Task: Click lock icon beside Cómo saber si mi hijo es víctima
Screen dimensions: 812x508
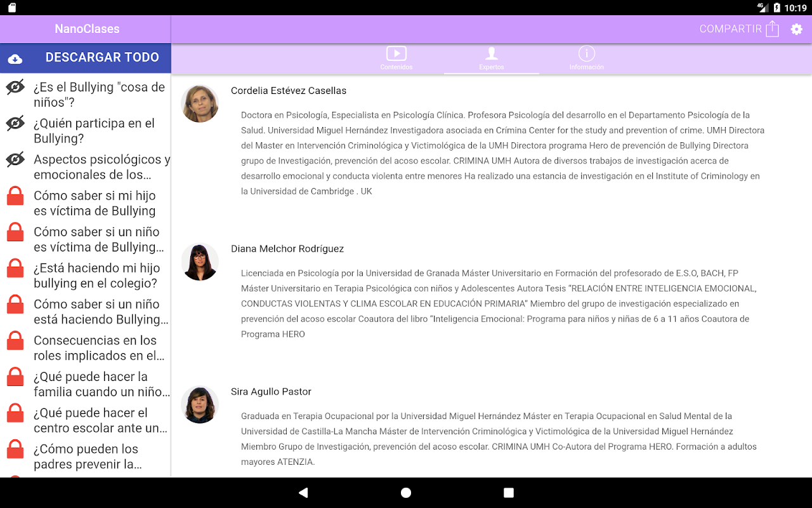Action: point(15,196)
